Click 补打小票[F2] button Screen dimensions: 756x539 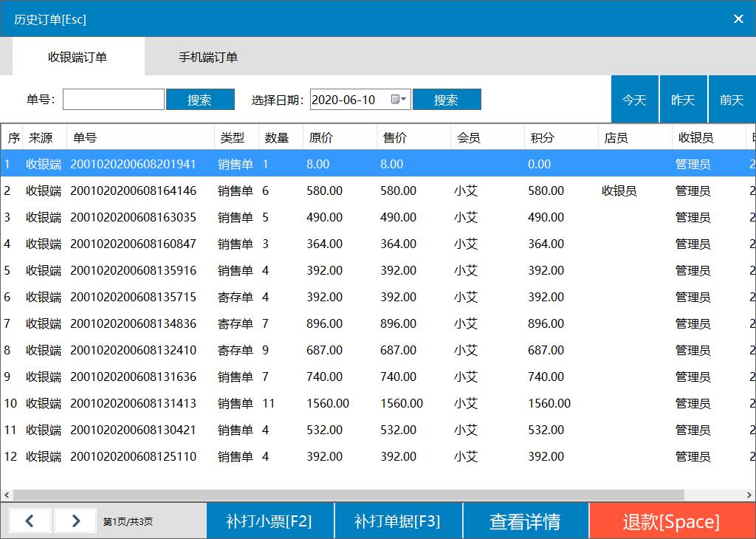[x=269, y=521]
